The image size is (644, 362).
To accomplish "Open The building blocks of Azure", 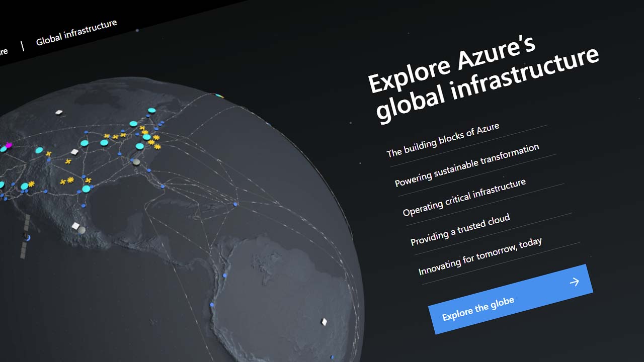I will point(443,140).
